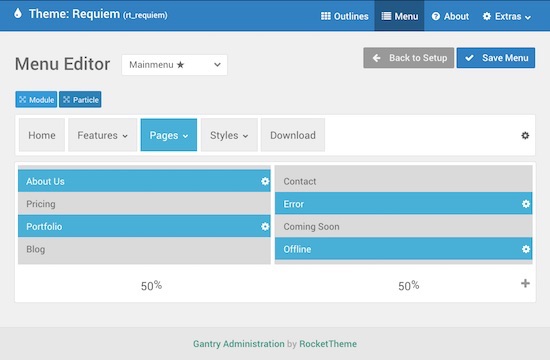
Task: Add a Particle menu item
Action: pos(80,100)
